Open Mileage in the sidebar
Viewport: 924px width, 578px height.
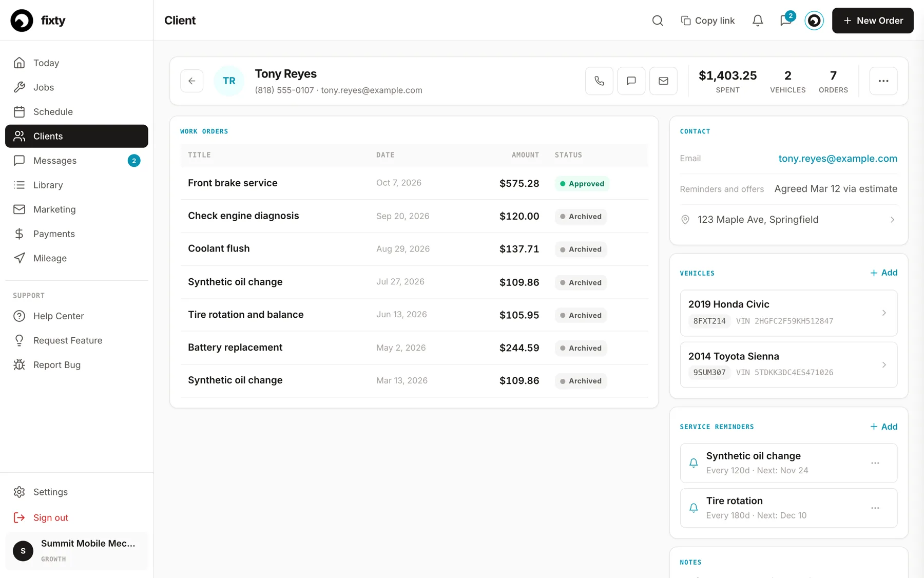76,258
